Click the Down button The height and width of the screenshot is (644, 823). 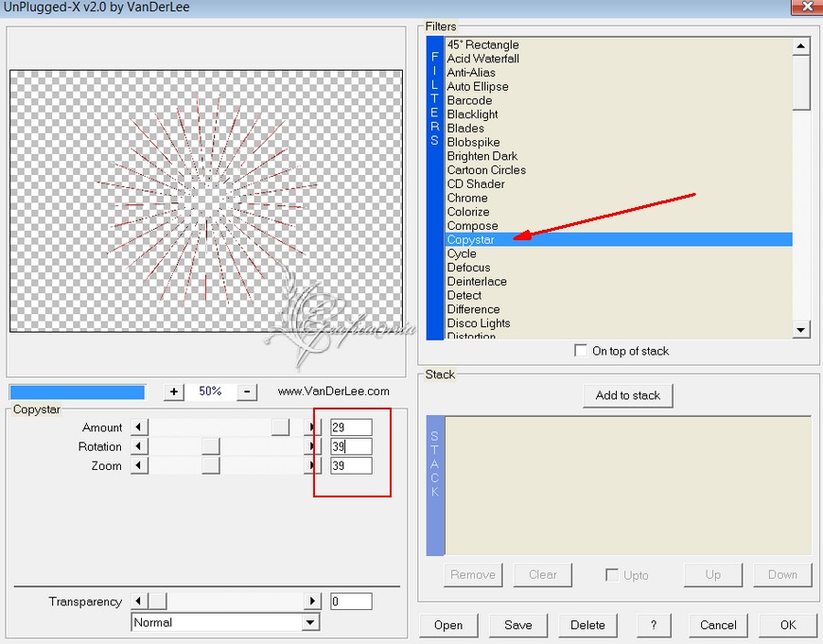click(782, 575)
